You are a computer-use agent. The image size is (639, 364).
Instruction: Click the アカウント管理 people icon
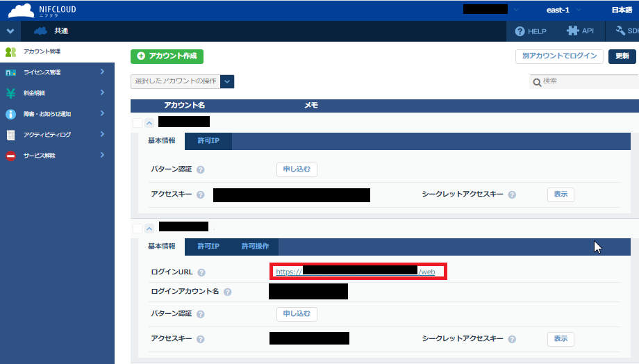(x=10, y=52)
